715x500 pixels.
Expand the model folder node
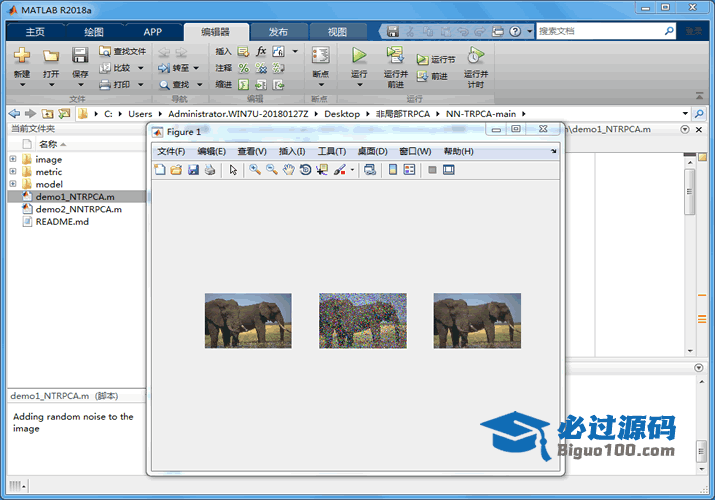pos(13,184)
